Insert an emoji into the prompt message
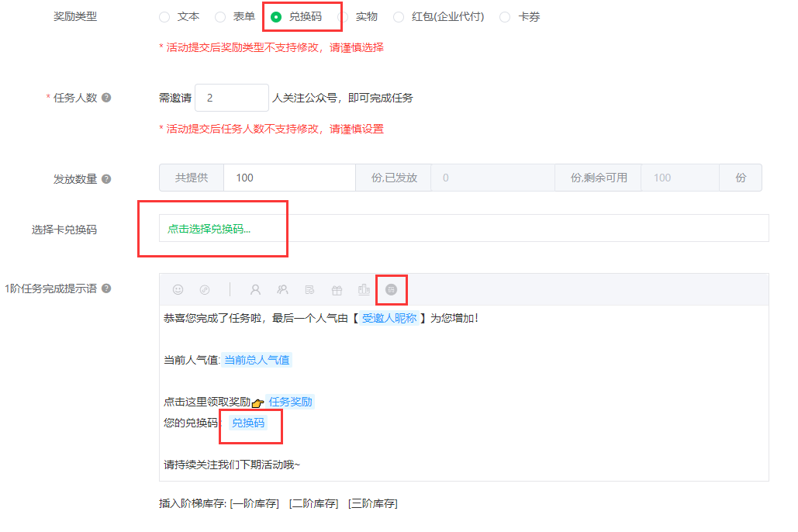 pos(178,289)
